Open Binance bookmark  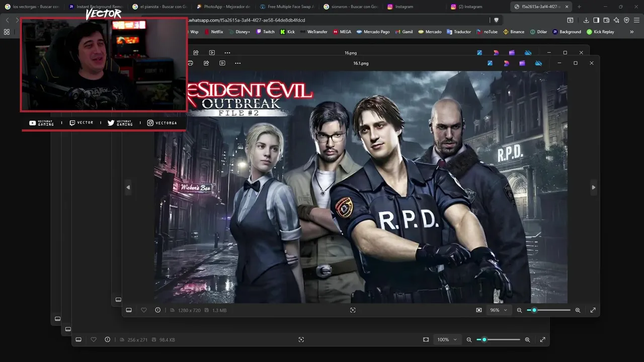pyautogui.click(x=513, y=32)
